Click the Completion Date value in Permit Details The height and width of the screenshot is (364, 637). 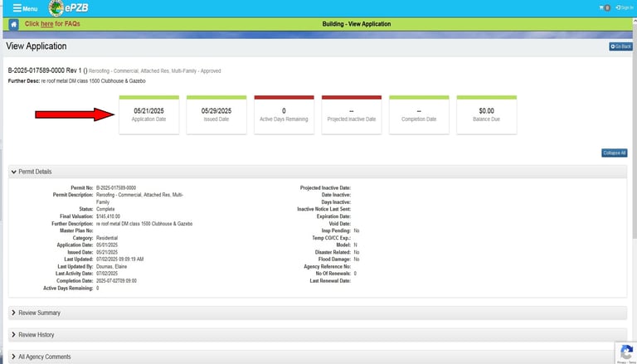point(116,281)
